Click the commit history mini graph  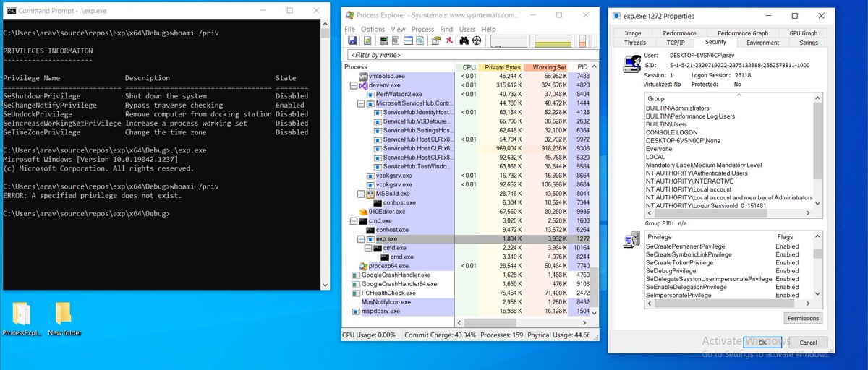click(x=553, y=41)
